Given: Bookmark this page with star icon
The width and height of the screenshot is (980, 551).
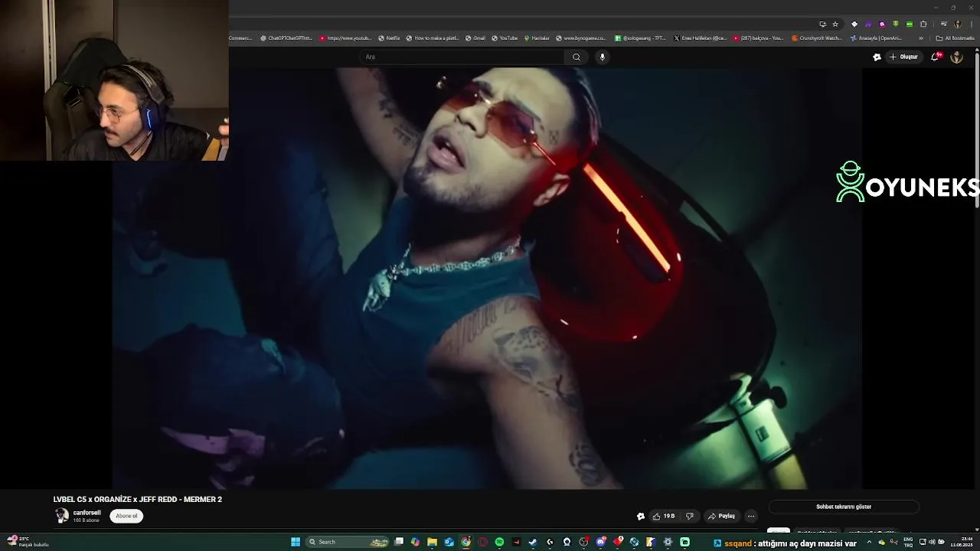Looking at the screenshot, I should coord(835,24).
